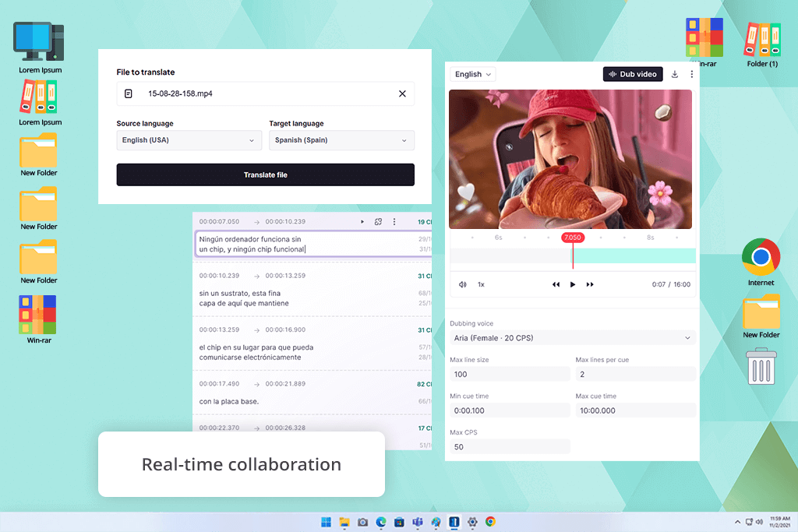Open the Lorem Ipsum computer desktop icon

[40, 48]
